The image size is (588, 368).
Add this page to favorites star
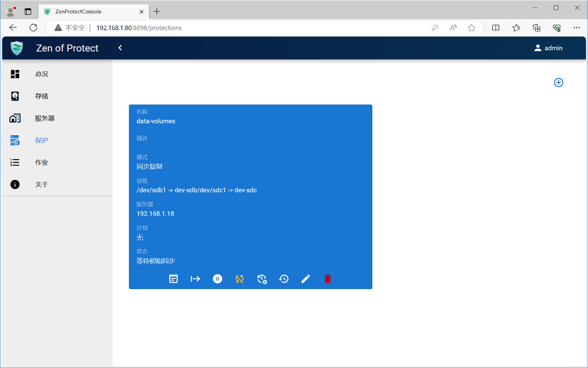click(472, 28)
